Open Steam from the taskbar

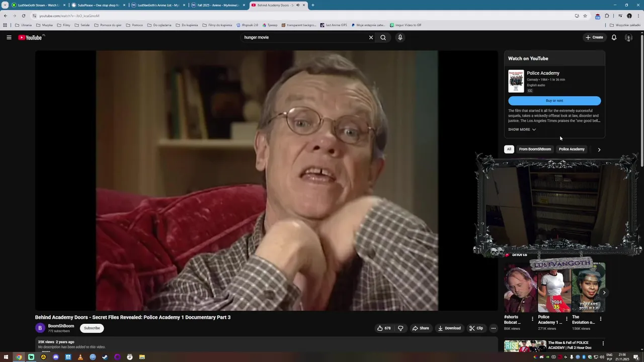click(x=105, y=357)
